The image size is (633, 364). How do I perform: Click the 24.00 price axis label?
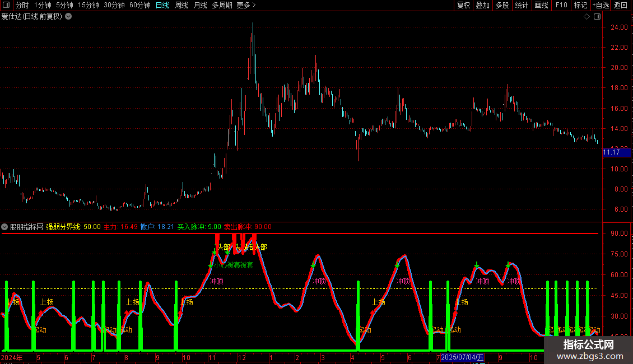coord(619,27)
